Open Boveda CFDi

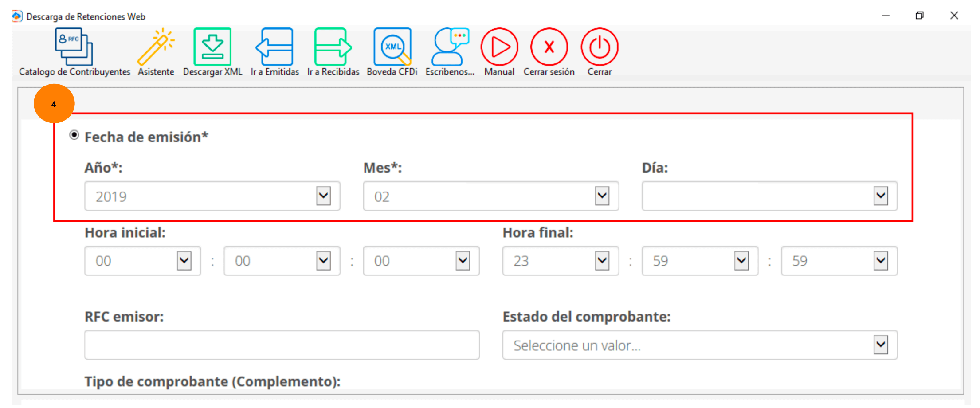(x=392, y=47)
